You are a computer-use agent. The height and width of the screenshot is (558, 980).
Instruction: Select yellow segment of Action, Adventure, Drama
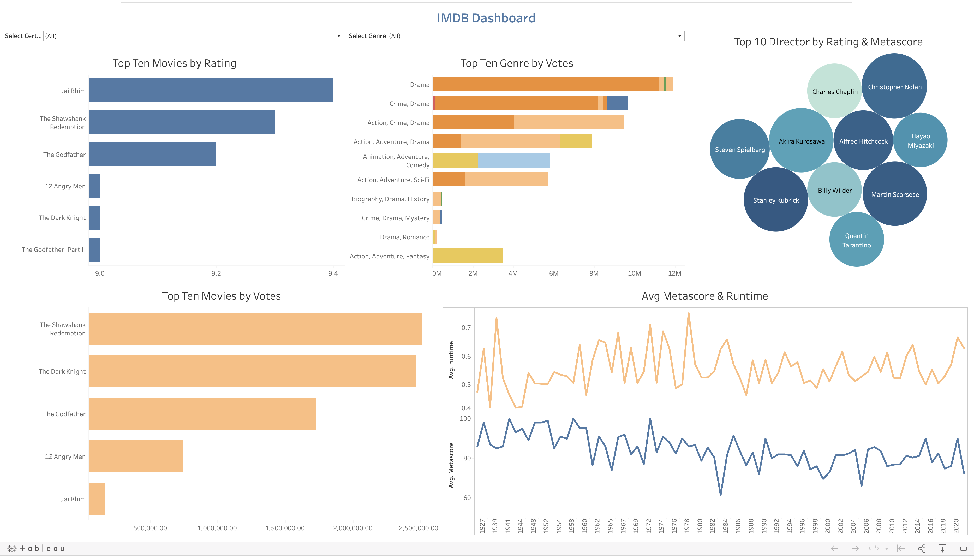pyautogui.click(x=576, y=141)
